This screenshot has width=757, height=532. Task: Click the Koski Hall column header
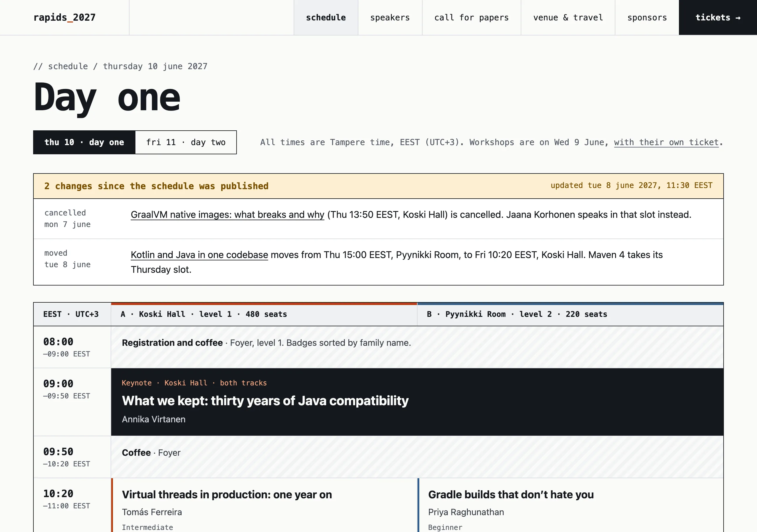[x=264, y=314]
